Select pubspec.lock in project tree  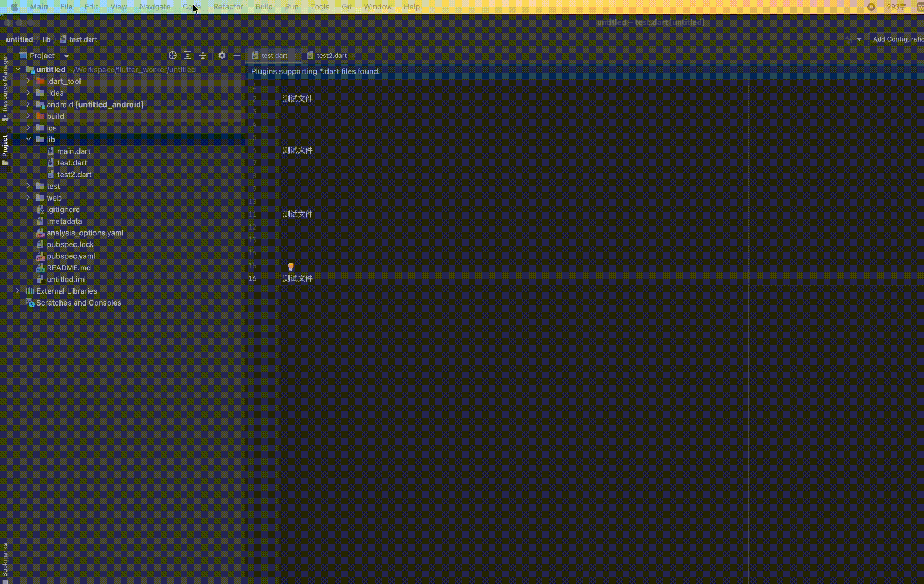(70, 245)
